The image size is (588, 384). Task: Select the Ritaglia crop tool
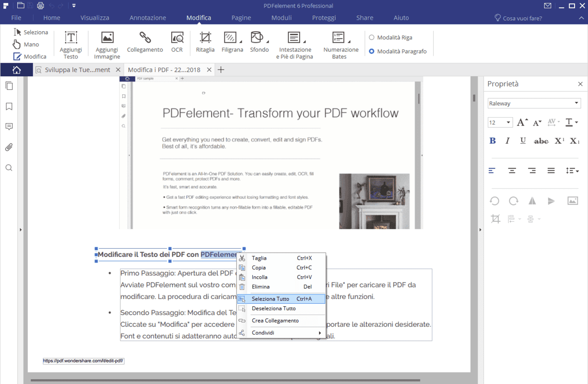click(x=205, y=42)
